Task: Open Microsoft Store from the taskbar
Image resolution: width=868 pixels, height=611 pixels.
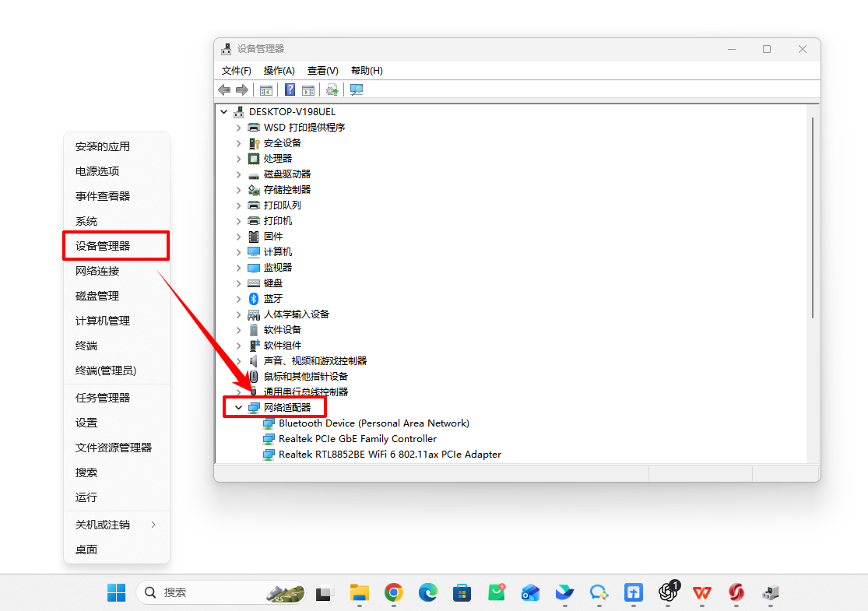Action: 462,593
